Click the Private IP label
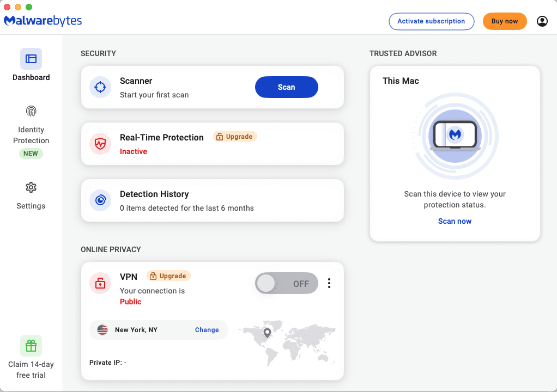The height and width of the screenshot is (392, 557). coord(107,363)
